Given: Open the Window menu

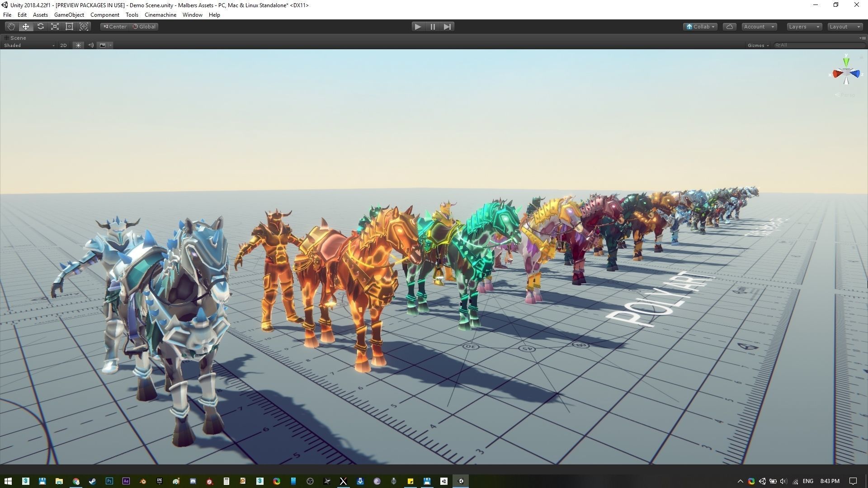Looking at the screenshot, I should point(193,15).
